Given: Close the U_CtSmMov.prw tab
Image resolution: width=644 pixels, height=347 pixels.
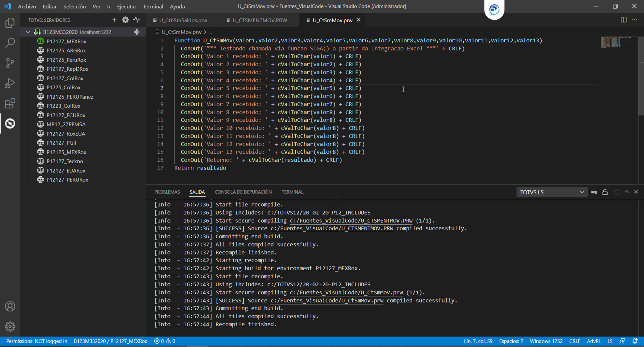Looking at the screenshot, I should [x=358, y=20].
